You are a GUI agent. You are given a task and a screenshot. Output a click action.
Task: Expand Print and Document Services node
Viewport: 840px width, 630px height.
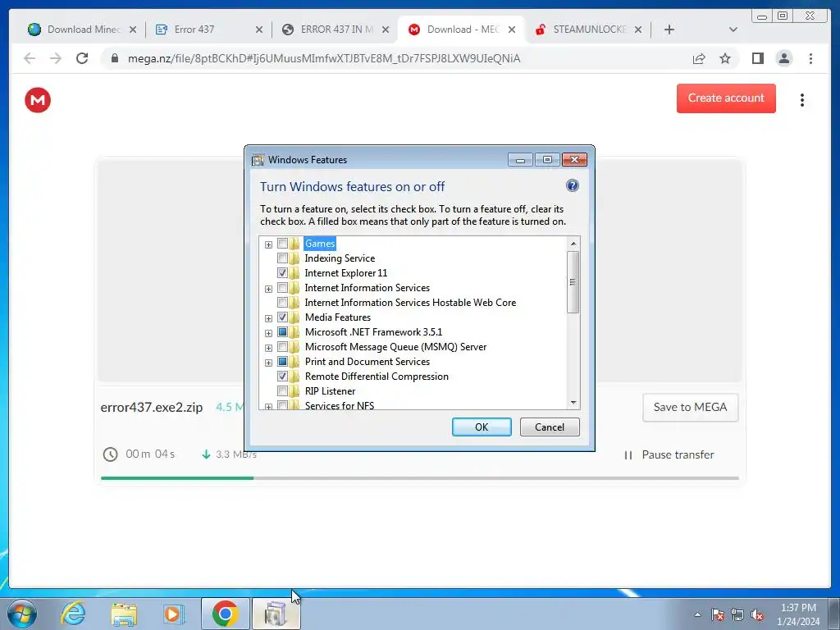[x=268, y=363]
